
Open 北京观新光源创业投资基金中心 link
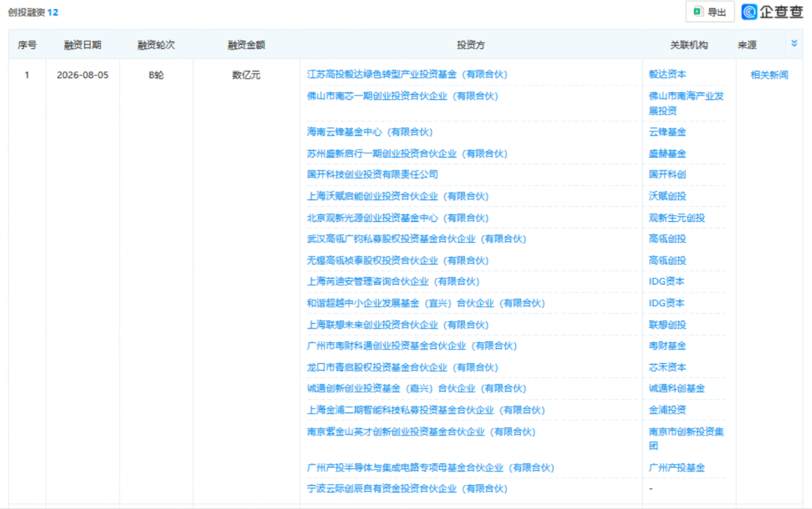pyautogui.click(x=398, y=218)
